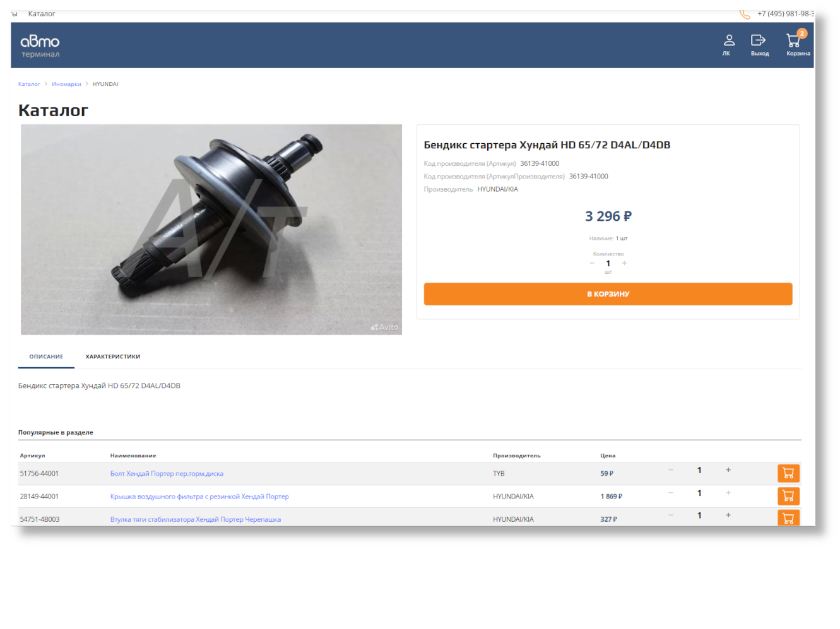Screen dimensions: 840x629
Task: Click the авто терминал logo
Action: 40,45
